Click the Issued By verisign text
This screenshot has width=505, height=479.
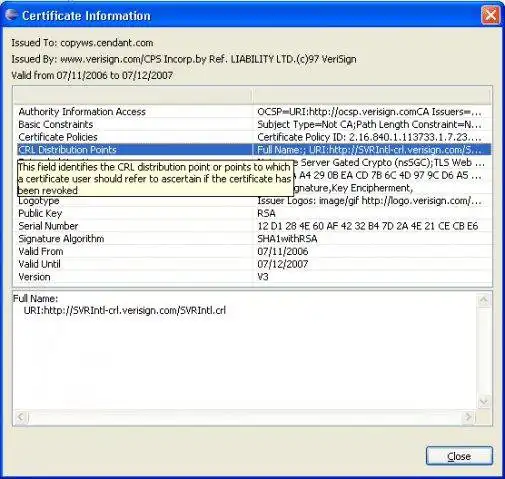pyautogui.click(x=184, y=59)
